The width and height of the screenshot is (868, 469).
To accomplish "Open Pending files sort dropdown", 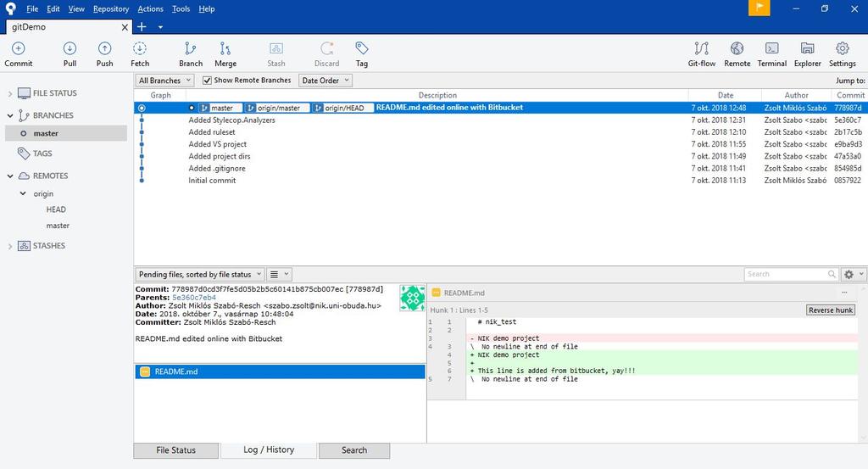I will [x=200, y=274].
